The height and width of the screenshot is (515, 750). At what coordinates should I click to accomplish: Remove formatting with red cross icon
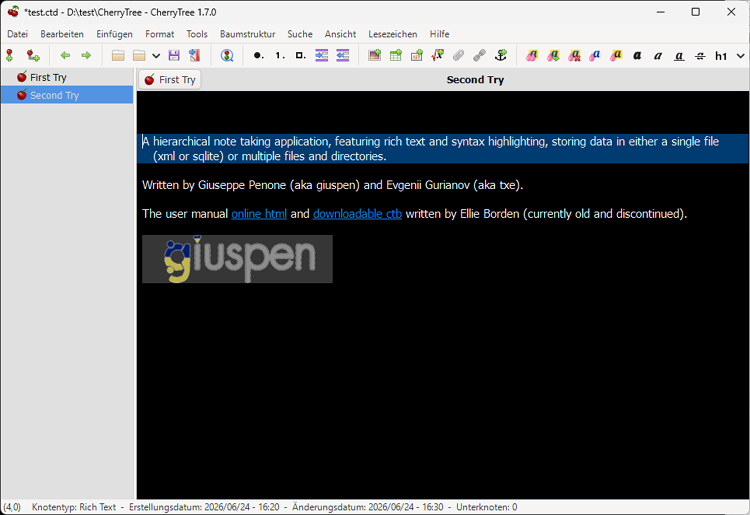pyautogui.click(x=574, y=55)
